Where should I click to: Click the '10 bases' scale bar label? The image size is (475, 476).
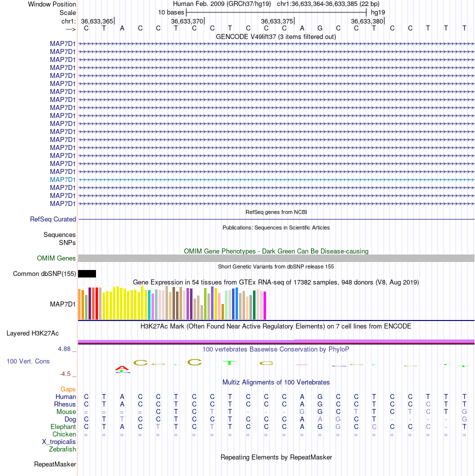pyautogui.click(x=171, y=12)
